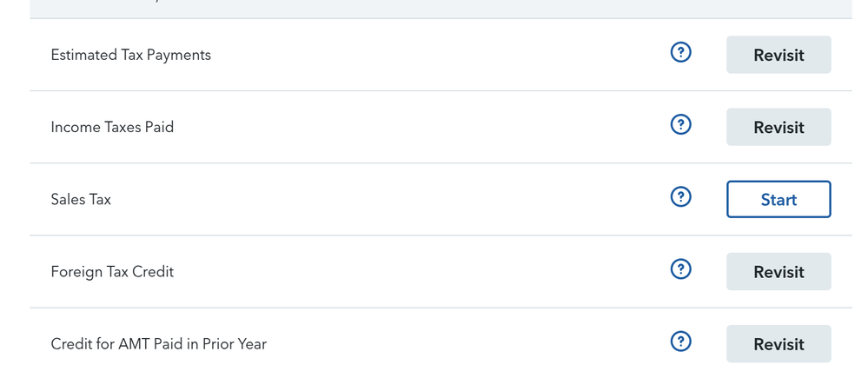Select the Sales Tax row label
The height and width of the screenshot is (378, 868).
click(x=81, y=199)
